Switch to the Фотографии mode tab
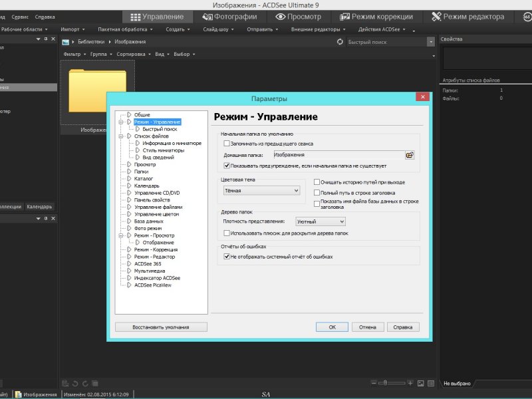 pos(229,17)
